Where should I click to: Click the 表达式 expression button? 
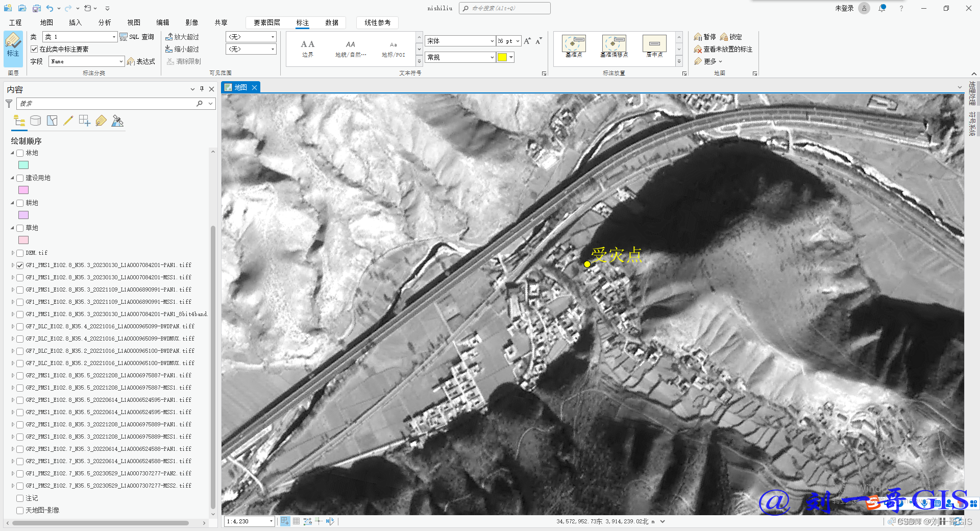(141, 61)
